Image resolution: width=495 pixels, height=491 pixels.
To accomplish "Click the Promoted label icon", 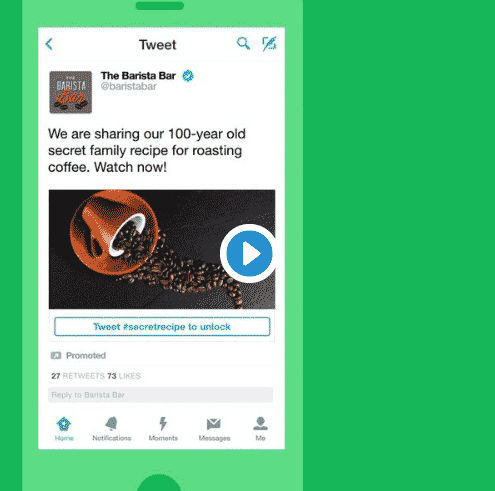I will point(56,355).
